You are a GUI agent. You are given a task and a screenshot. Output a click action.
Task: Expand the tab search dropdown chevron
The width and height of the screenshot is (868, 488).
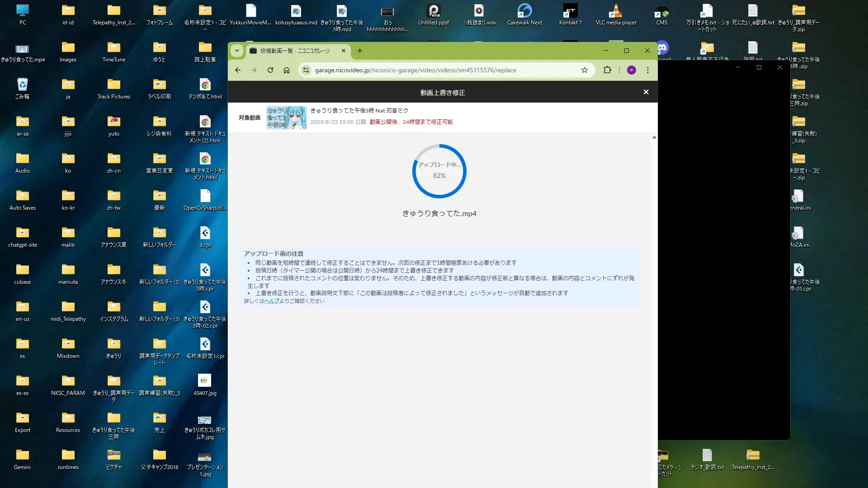point(237,51)
